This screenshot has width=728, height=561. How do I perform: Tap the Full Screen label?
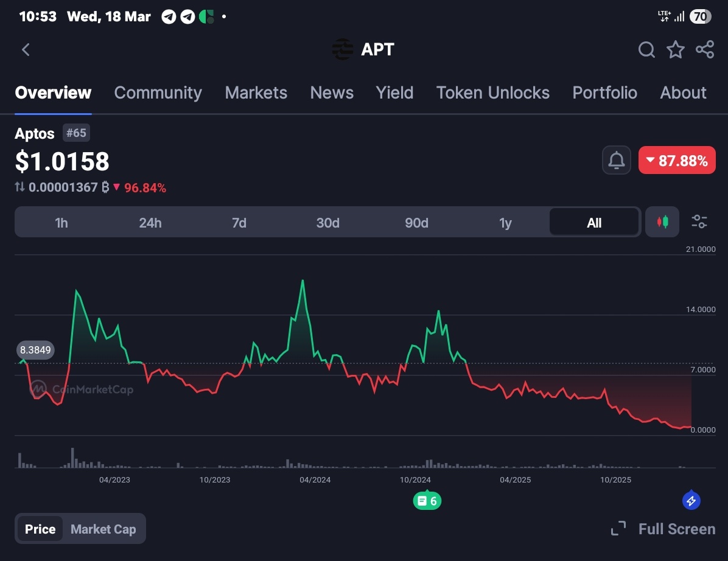(x=676, y=529)
